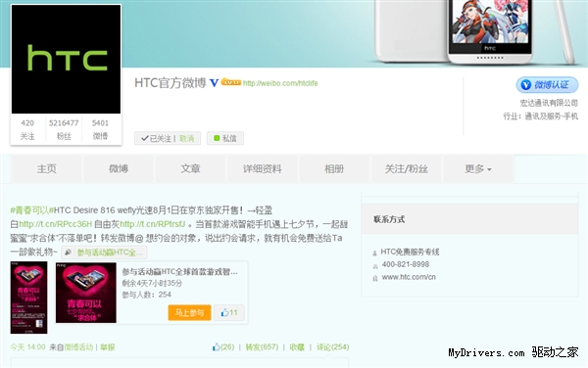
Task: Switch to the 微博 tab
Action: tap(119, 169)
